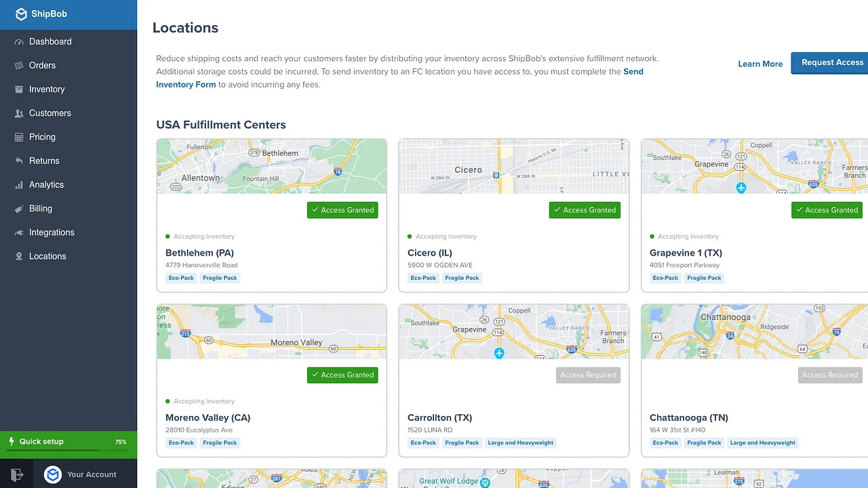Click the Integrations sidebar icon
The height and width of the screenshot is (488, 868).
coord(19,232)
